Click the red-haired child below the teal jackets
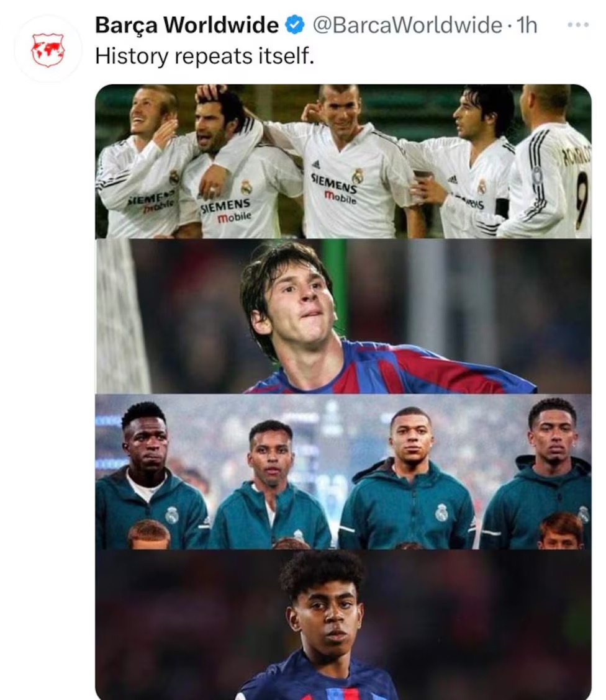The width and height of the screenshot is (606, 700). (560, 531)
